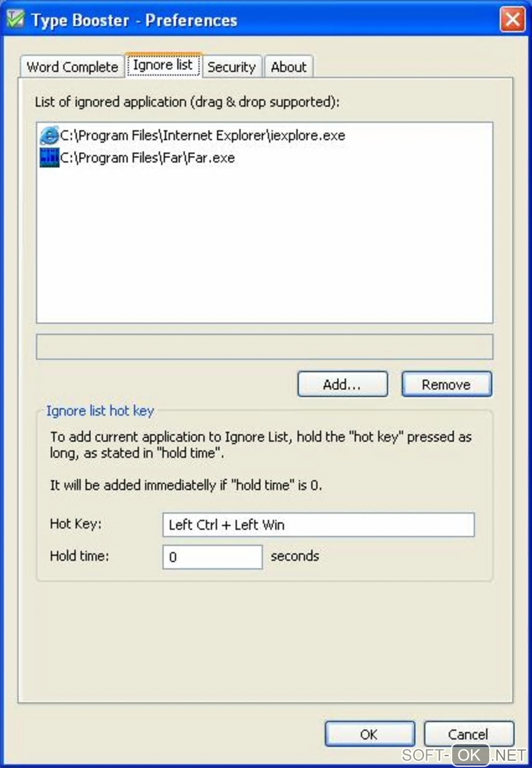
Task: Click the SOFT-OK.NET watermark
Action: tap(464, 755)
